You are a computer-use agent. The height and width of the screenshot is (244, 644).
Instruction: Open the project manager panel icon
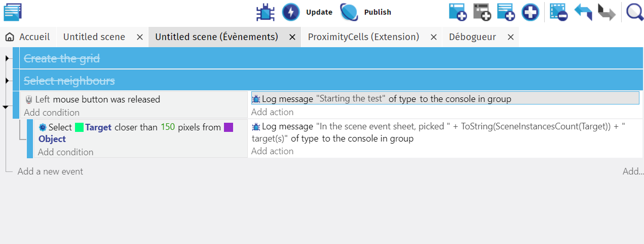click(13, 12)
